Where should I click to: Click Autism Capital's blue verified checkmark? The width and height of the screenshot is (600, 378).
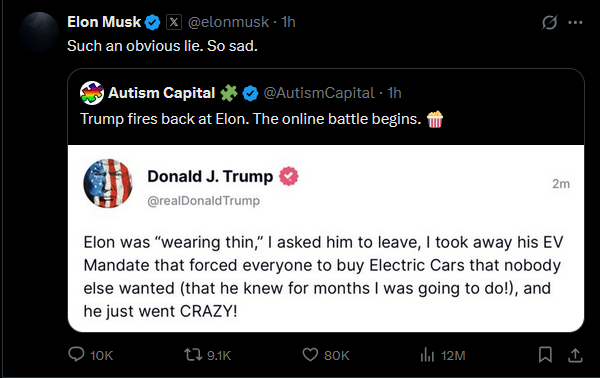[x=251, y=93]
